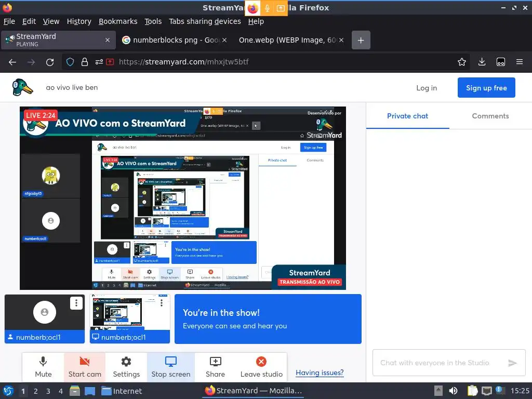Switch to the Comments tab
Image resolution: width=532 pixels, height=399 pixels.
click(490, 116)
